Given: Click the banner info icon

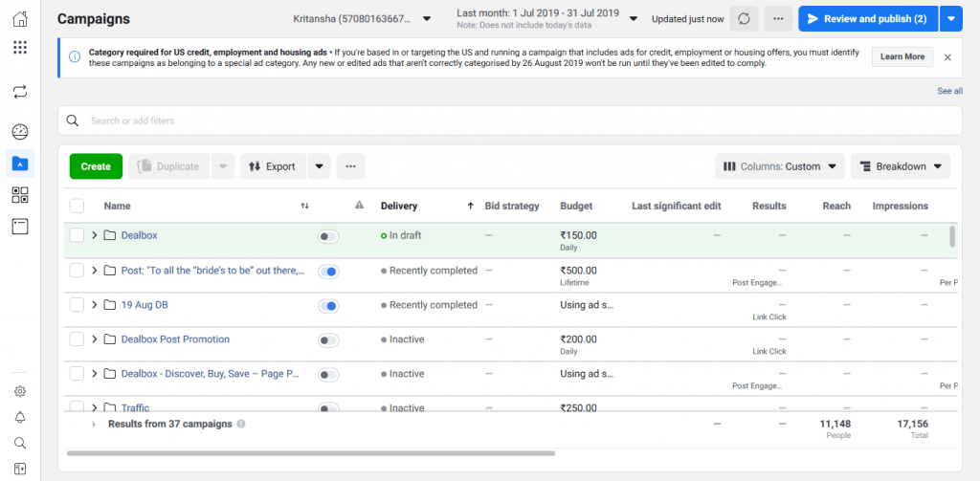Looking at the screenshot, I should coord(75,56).
